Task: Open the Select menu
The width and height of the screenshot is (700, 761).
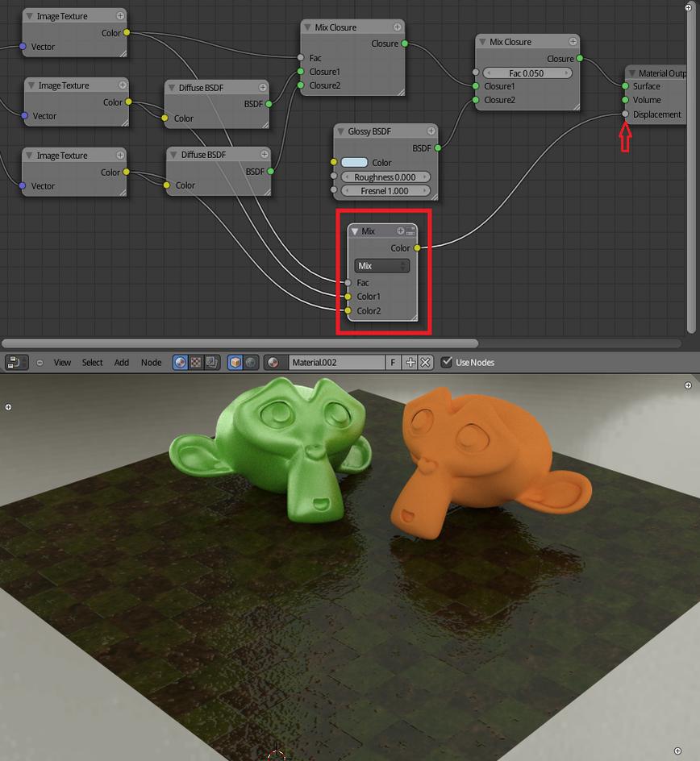Action: (x=92, y=363)
